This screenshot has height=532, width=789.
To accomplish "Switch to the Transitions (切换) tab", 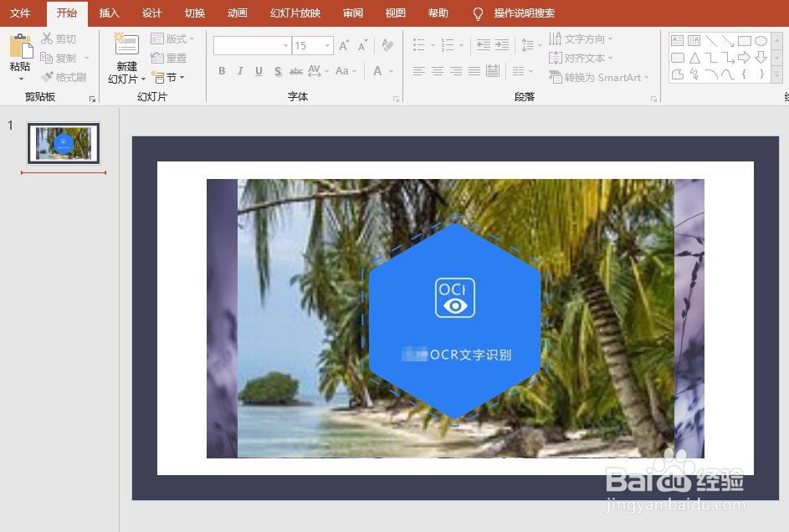I will 195,13.
